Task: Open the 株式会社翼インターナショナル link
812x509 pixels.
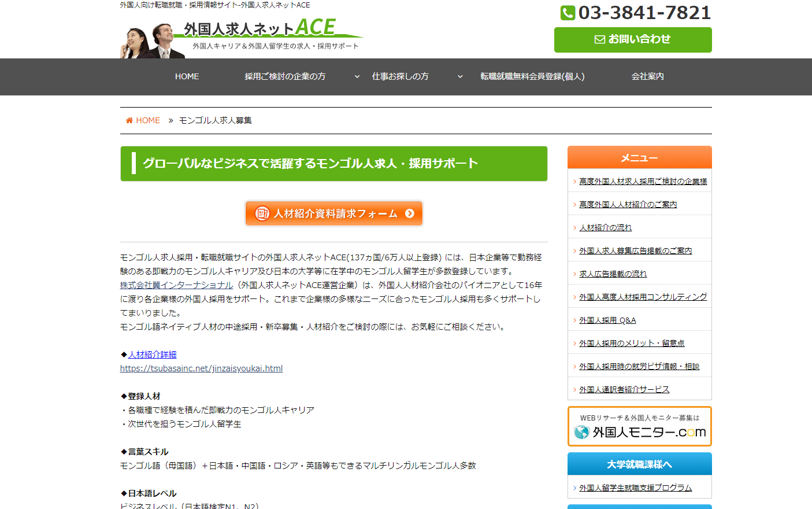Action: (176, 285)
